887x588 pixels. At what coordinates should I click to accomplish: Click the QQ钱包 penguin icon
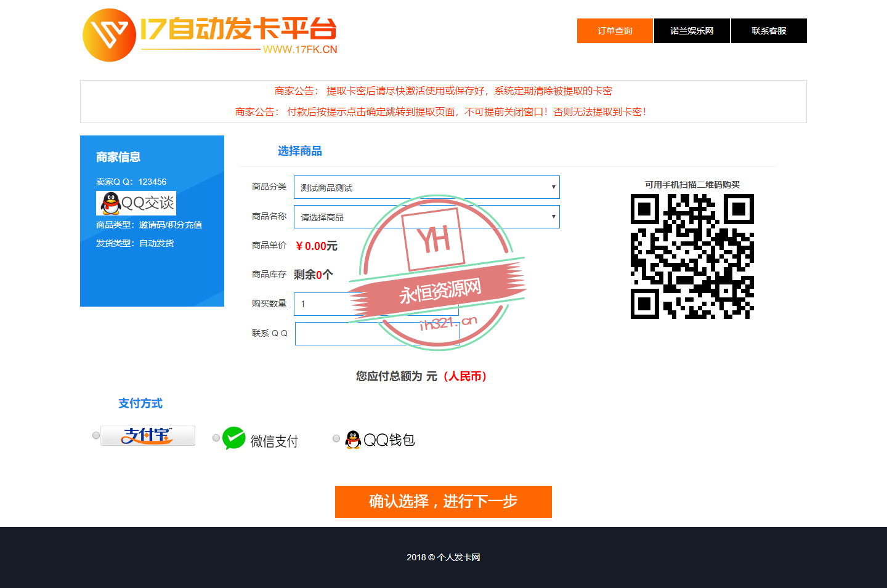(352, 438)
